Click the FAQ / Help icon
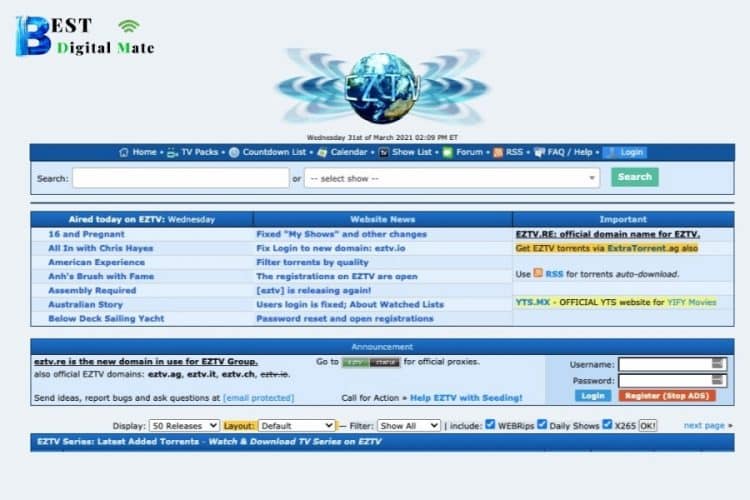 (540, 153)
